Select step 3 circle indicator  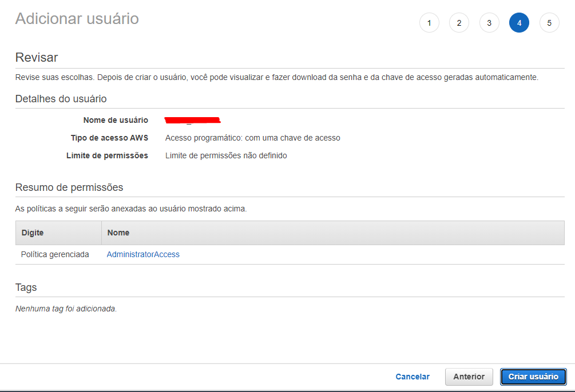coord(489,23)
